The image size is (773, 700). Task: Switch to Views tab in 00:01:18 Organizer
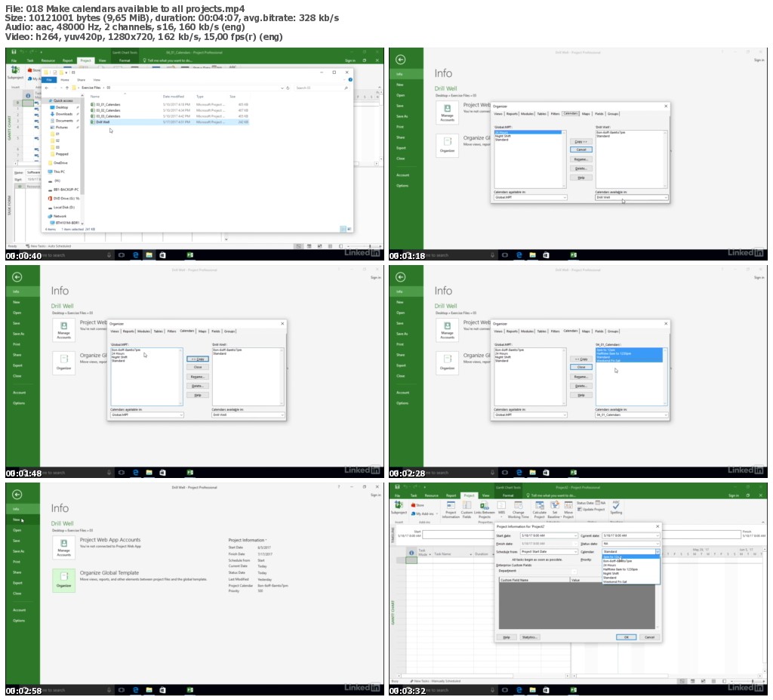tap(498, 114)
